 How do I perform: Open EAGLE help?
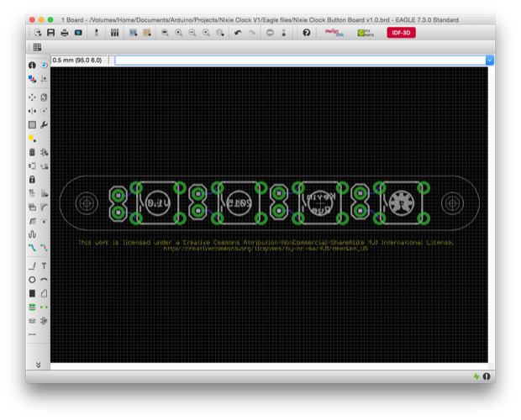[307, 33]
